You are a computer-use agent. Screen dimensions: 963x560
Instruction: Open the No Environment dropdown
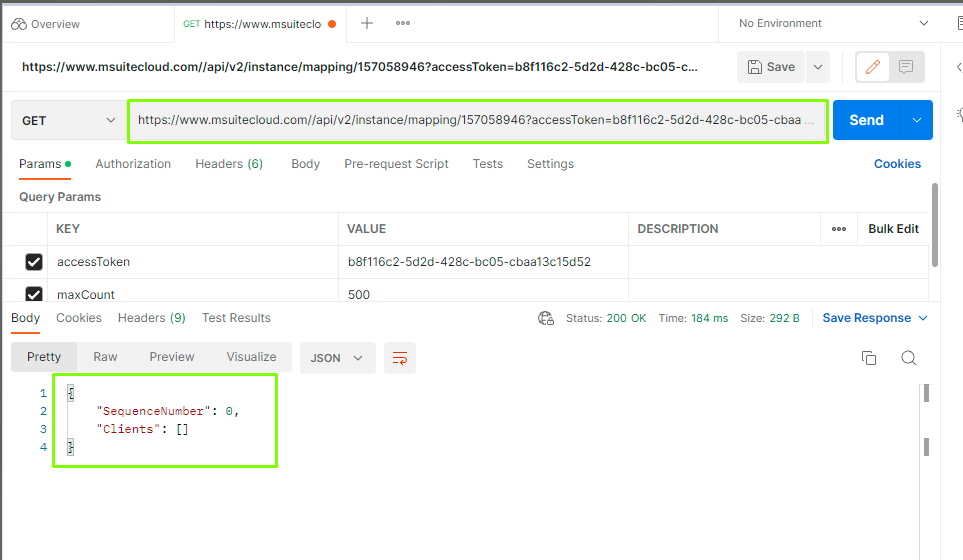pos(832,23)
